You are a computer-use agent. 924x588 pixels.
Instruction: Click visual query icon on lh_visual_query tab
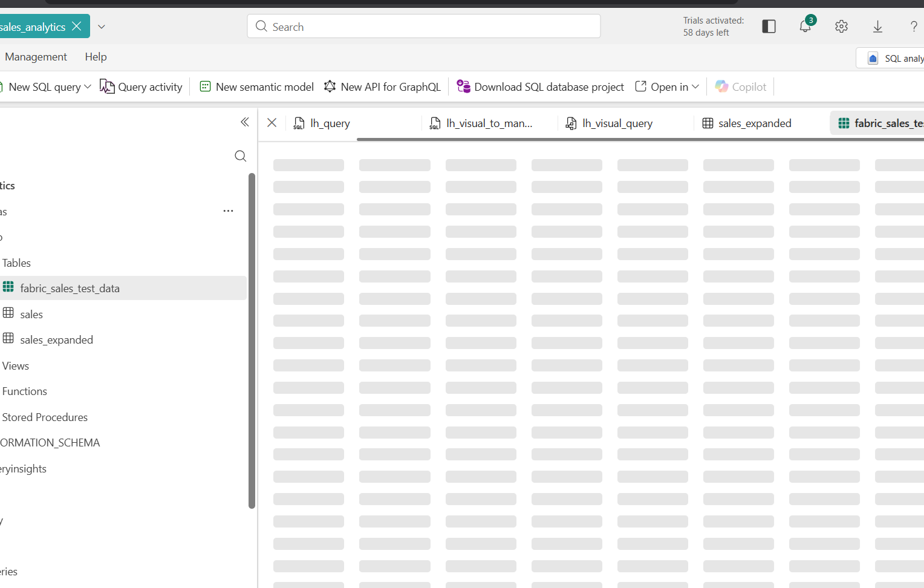pos(571,123)
